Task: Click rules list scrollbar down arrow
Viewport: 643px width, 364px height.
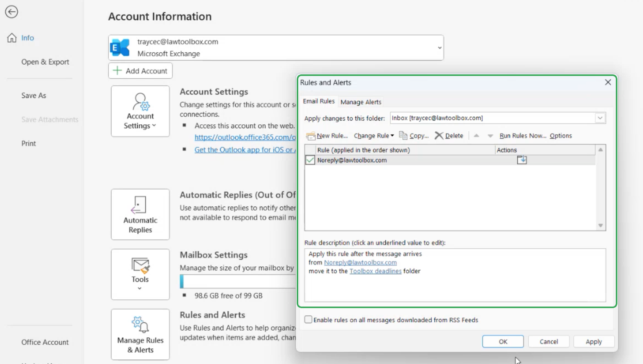Action: [x=600, y=225]
